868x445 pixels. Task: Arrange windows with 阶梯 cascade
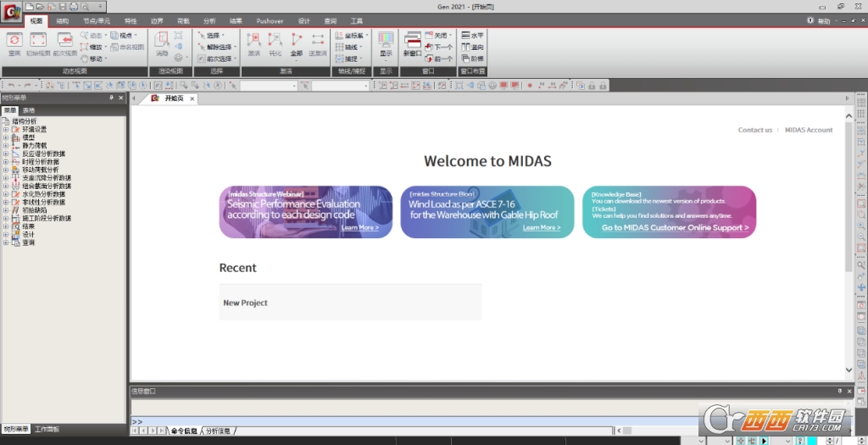[x=473, y=58]
